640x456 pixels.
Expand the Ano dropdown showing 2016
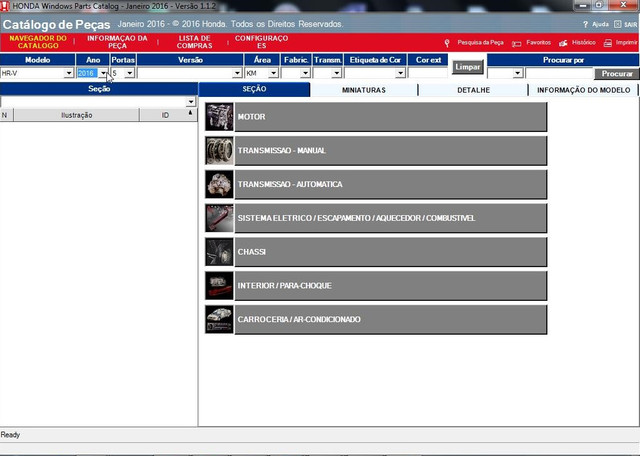pos(104,73)
